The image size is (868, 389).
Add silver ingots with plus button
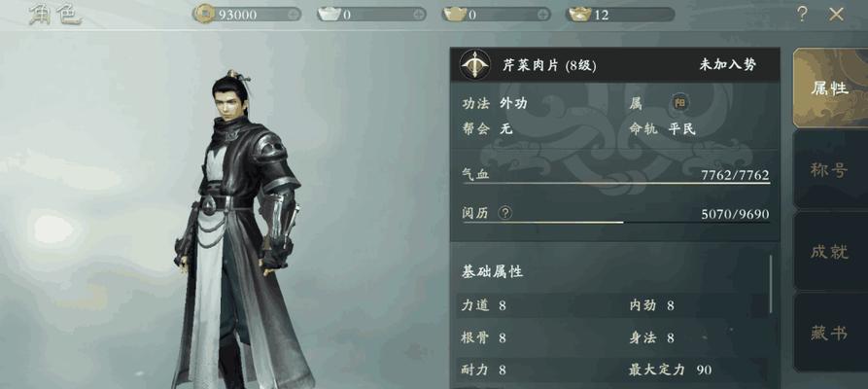[420, 14]
